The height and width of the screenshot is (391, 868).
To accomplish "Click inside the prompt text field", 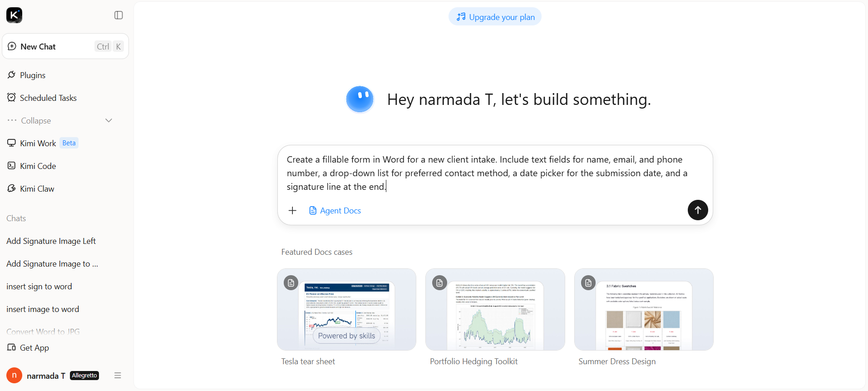I will (x=495, y=173).
